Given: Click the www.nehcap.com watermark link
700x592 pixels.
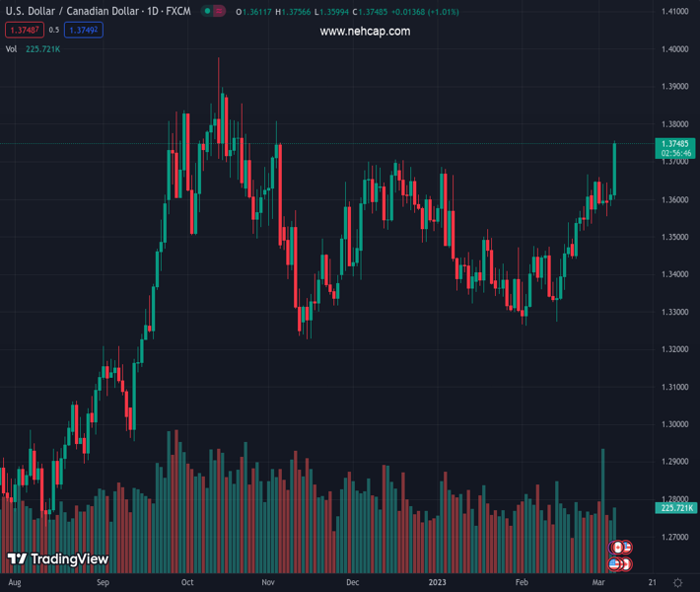Looking at the screenshot, I should 365,32.
